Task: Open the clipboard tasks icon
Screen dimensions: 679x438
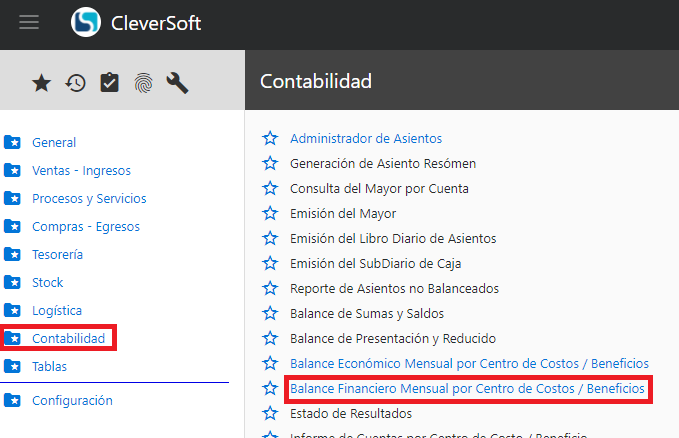Action: point(109,83)
